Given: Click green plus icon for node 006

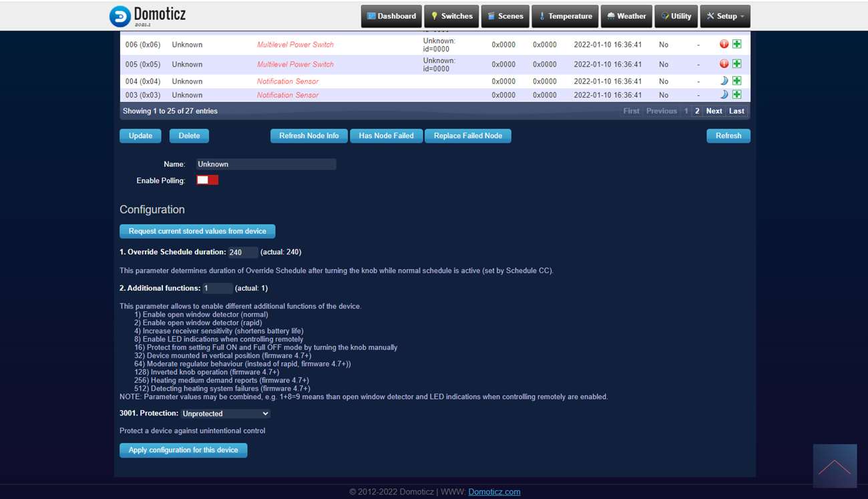Looking at the screenshot, I should click(x=736, y=44).
